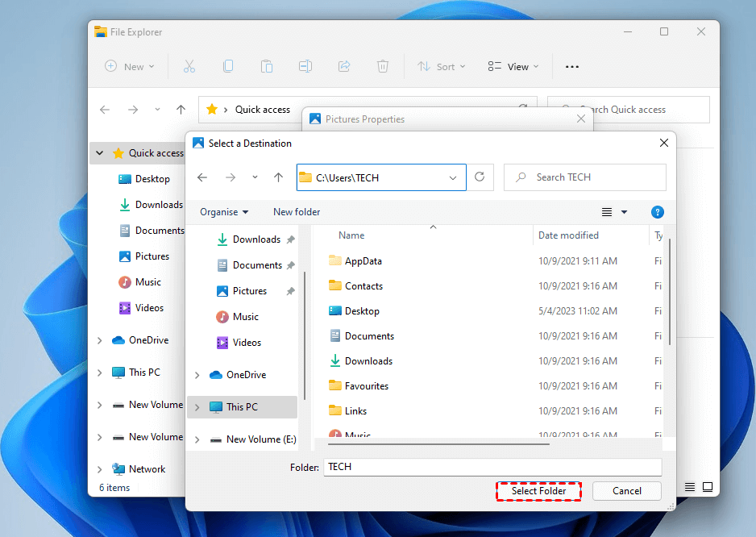Open the Sort menu in File Explorer
Viewport: 756px width, 537px height.
pyautogui.click(x=441, y=67)
